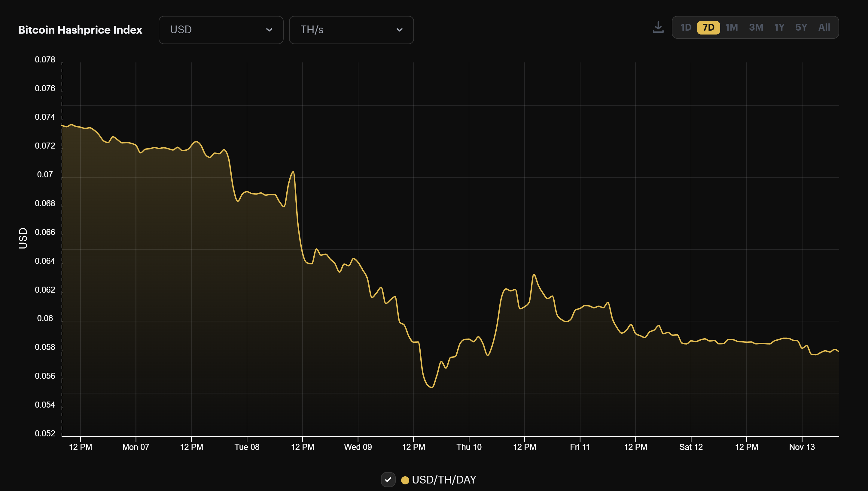Show all historical data with All button

click(x=824, y=28)
